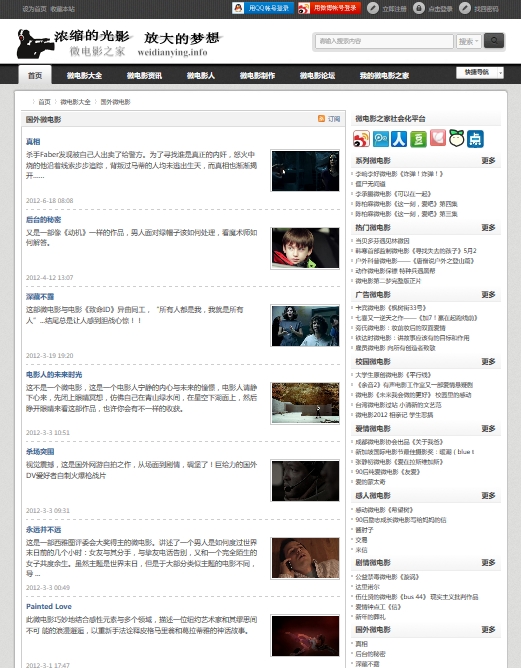Viewport: 521px width, 668px height.
Task: Open the 真相 article title
Action: pos(33,141)
